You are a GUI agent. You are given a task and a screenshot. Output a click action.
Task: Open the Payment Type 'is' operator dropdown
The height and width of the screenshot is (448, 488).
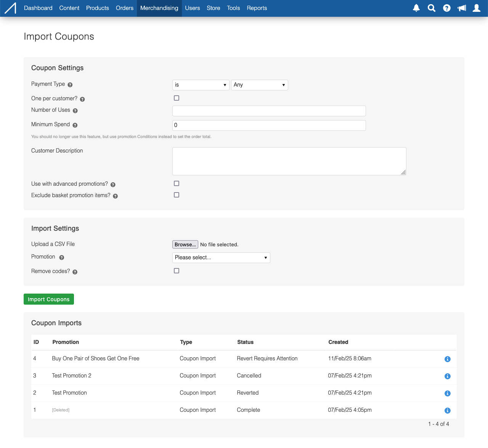click(201, 85)
